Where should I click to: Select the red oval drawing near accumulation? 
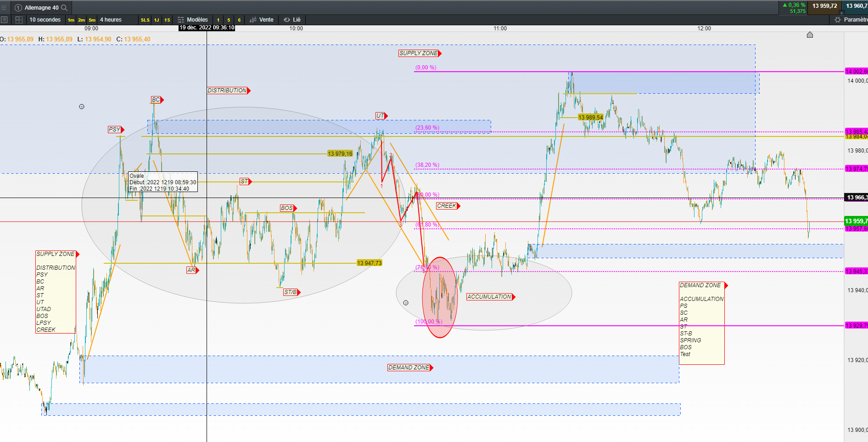tap(440, 297)
